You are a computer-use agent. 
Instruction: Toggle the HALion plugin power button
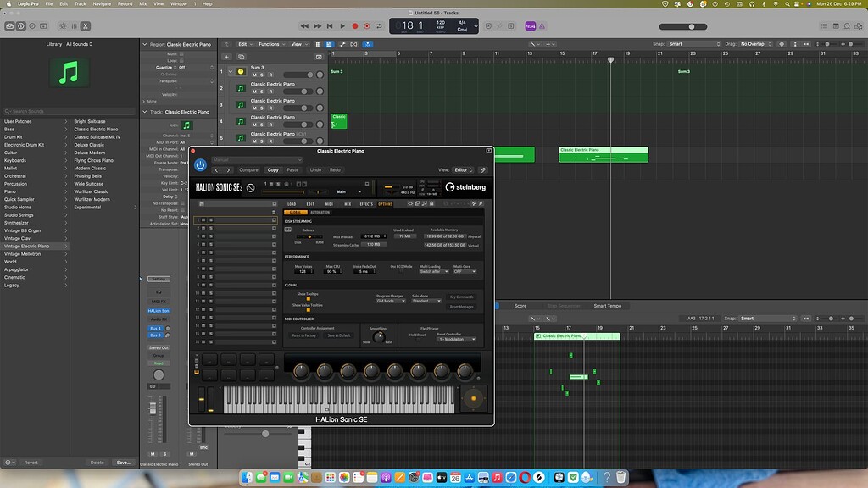click(x=200, y=164)
